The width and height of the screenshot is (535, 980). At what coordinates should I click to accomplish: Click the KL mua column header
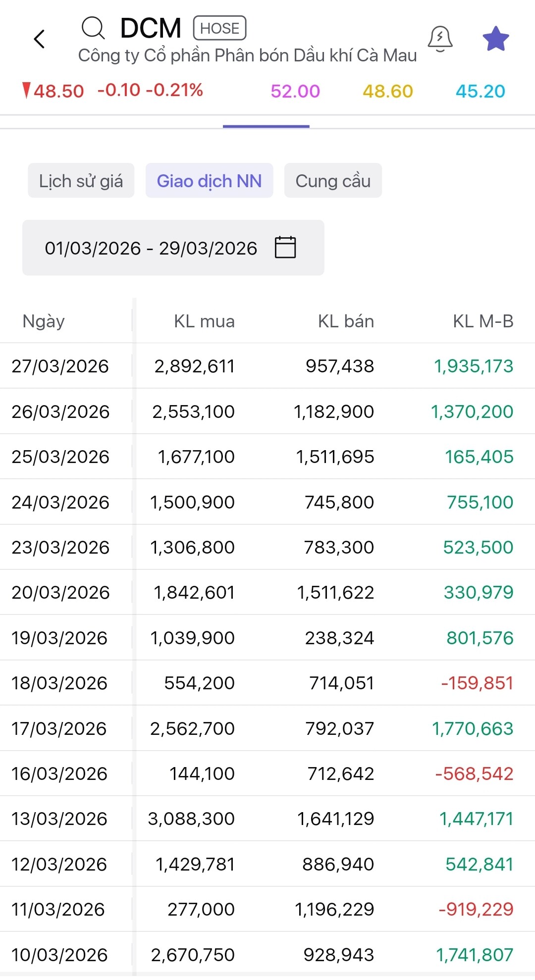click(x=204, y=321)
